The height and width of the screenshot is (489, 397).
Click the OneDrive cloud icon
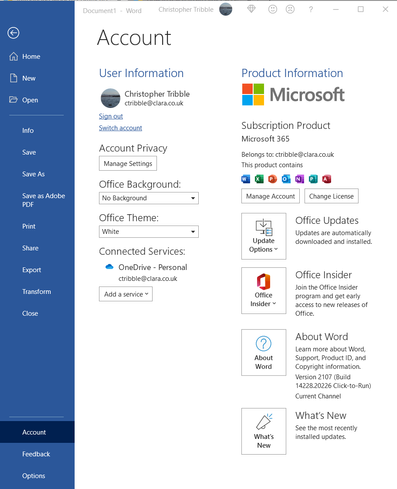point(109,267)
